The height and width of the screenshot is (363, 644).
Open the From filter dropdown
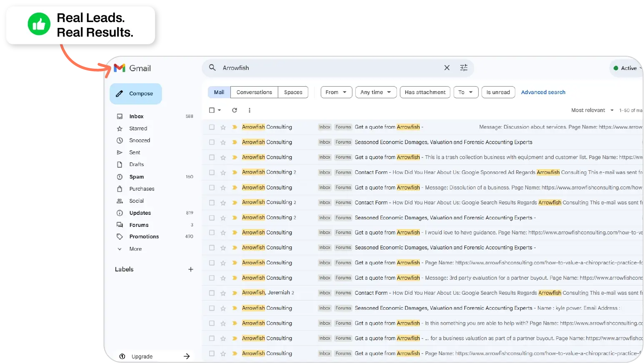pyautogui.click(x=336, y=92)
